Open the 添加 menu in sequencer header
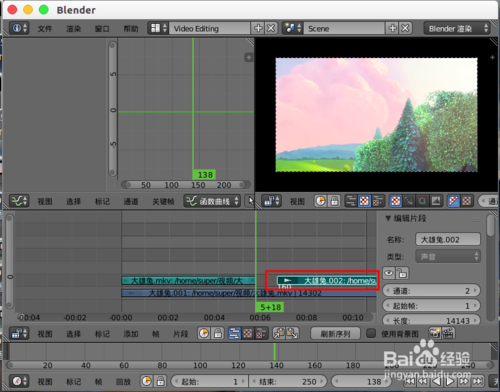Viewport: 500px width, 392px height. click(131, 334)
